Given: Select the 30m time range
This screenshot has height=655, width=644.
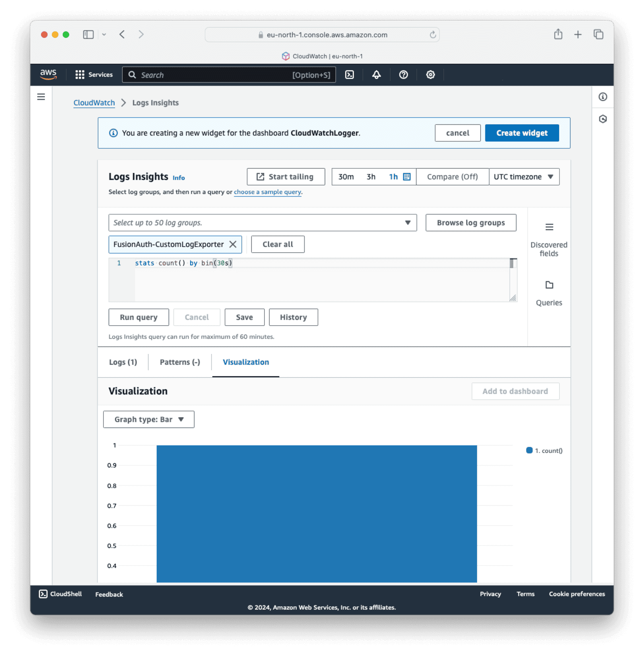Looking at the screenshot, I should pyautogui.click(x=346, y=177).
